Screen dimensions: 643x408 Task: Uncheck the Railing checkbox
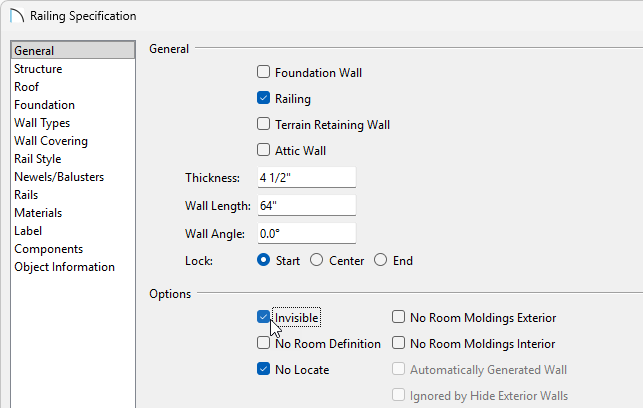pos(264,99)
